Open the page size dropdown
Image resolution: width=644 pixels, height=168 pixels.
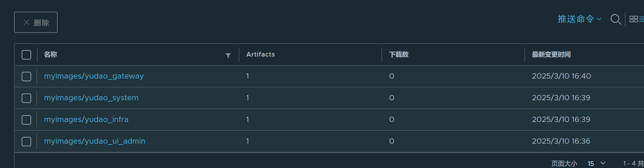click(596, 163)
